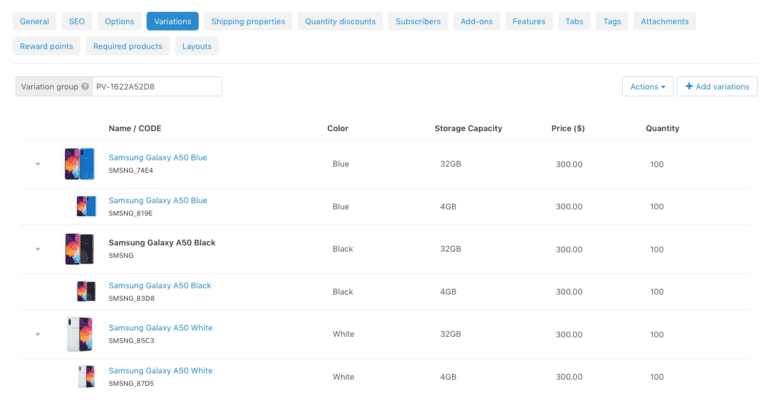Click White color in SMSNG_87D5 row

[343, 376]
